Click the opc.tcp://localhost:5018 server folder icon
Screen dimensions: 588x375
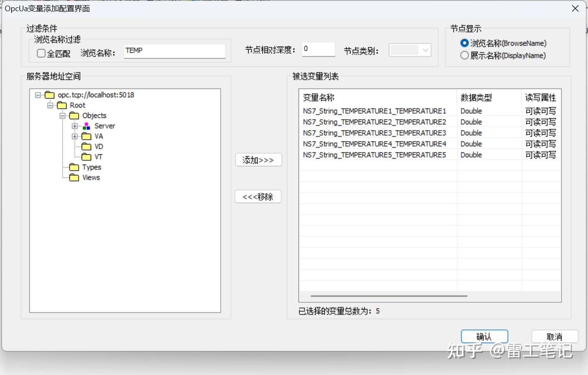click(49, 95)
